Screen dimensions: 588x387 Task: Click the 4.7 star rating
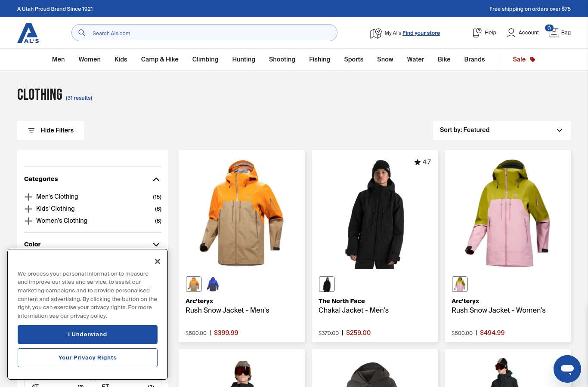click(x=422, y=162)
